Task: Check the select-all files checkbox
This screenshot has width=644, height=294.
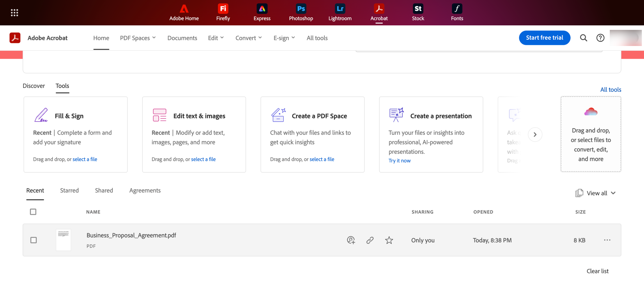Action: (33, 212)
